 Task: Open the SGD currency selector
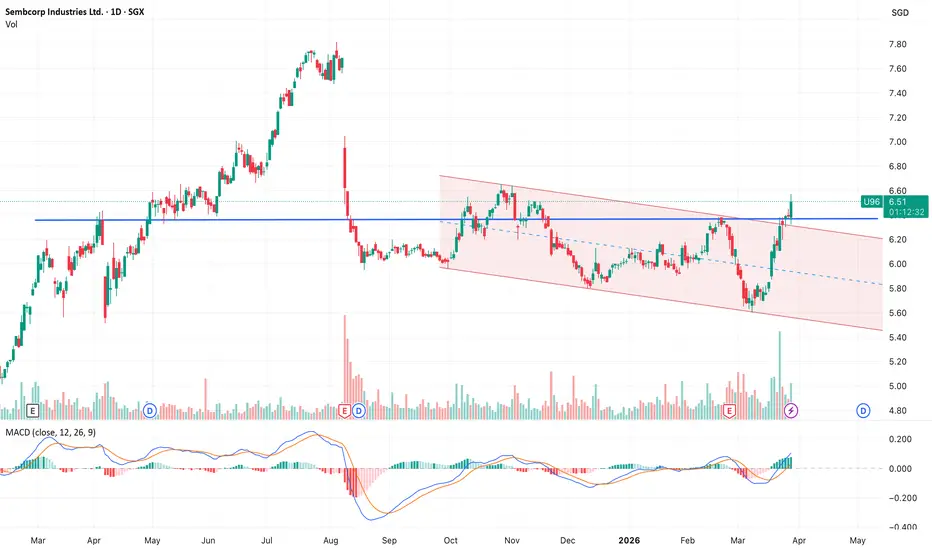pyautogui.click(x=900, y=12)
